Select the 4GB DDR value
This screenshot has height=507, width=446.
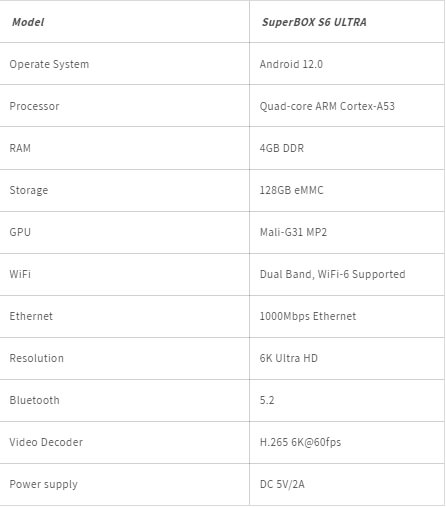coord(282,148)
